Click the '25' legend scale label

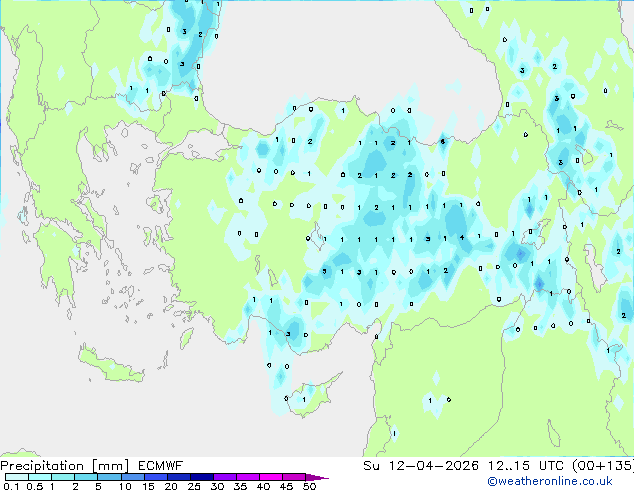tap(194, 486)
